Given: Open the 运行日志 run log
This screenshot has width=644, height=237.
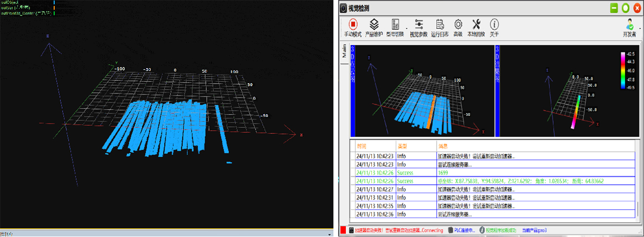Looking at the screenshot, I should tap(440, 25).
